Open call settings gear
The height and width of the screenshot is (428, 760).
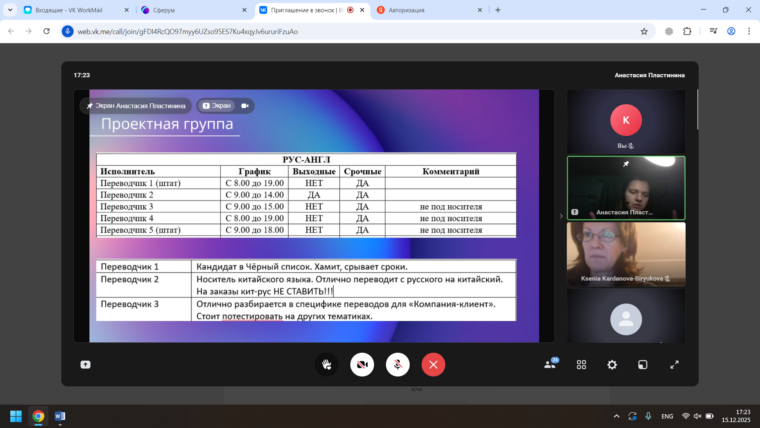(612, 365)
